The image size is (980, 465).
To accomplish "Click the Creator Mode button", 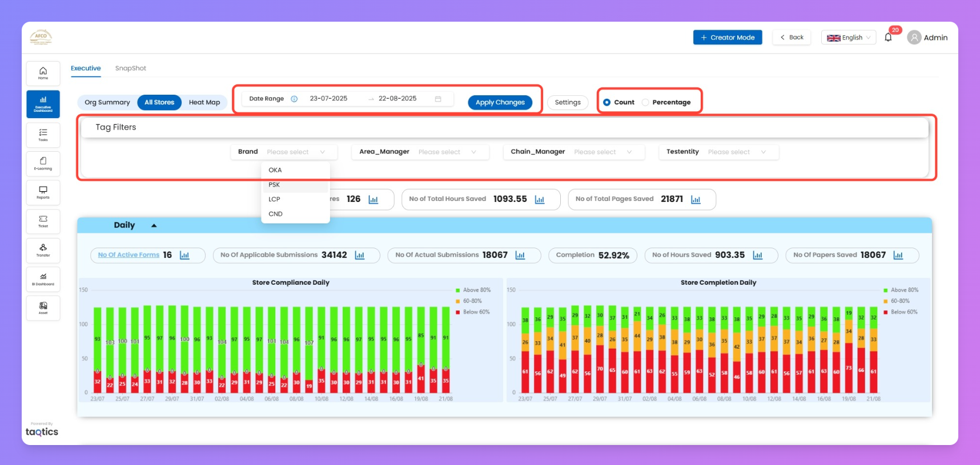I will tap(727, 38).
